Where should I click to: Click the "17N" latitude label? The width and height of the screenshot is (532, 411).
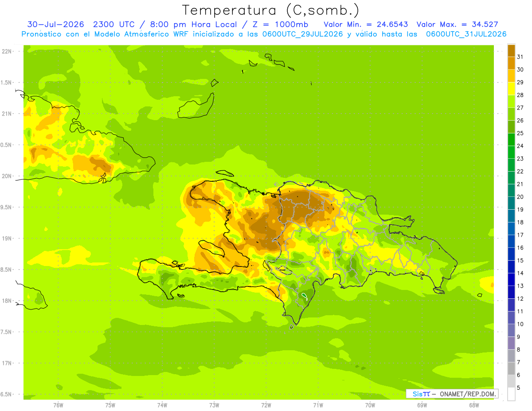(x=7, y=363)
